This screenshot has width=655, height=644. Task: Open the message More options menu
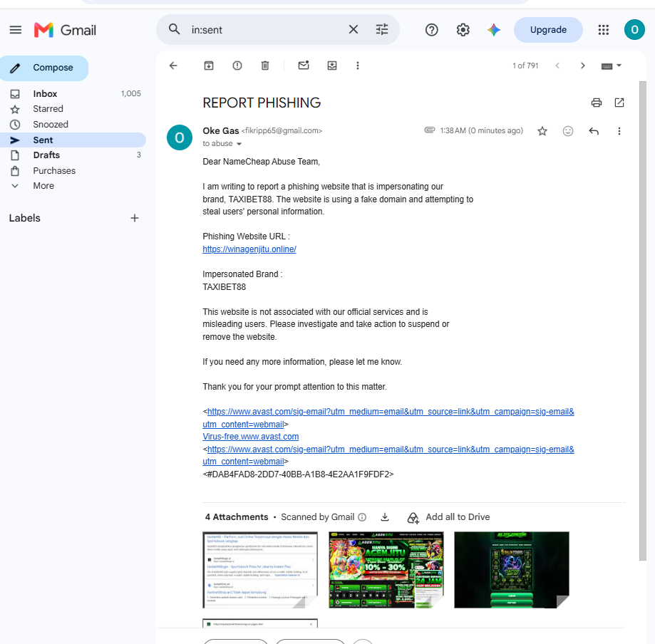[619, 131]
